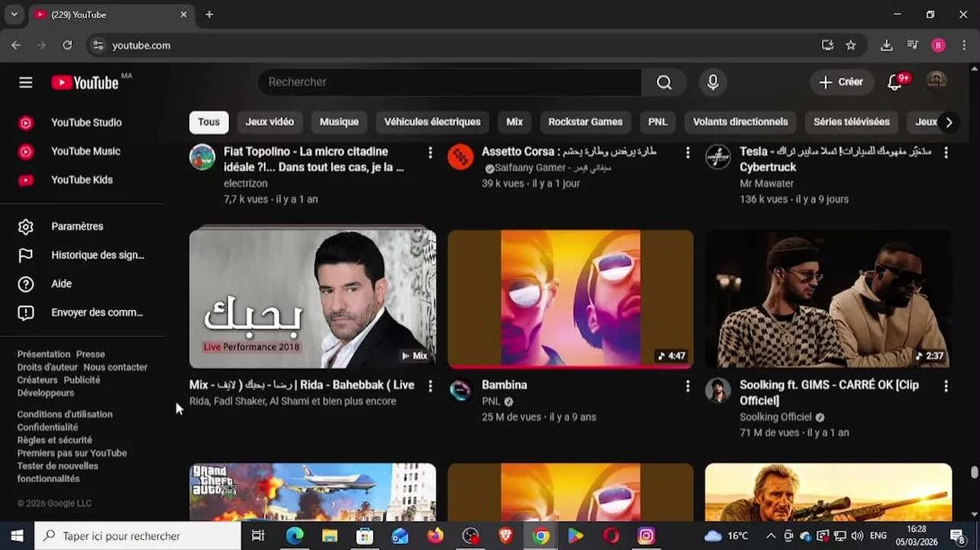Click the taskbar volume icon

coord(857,535)
